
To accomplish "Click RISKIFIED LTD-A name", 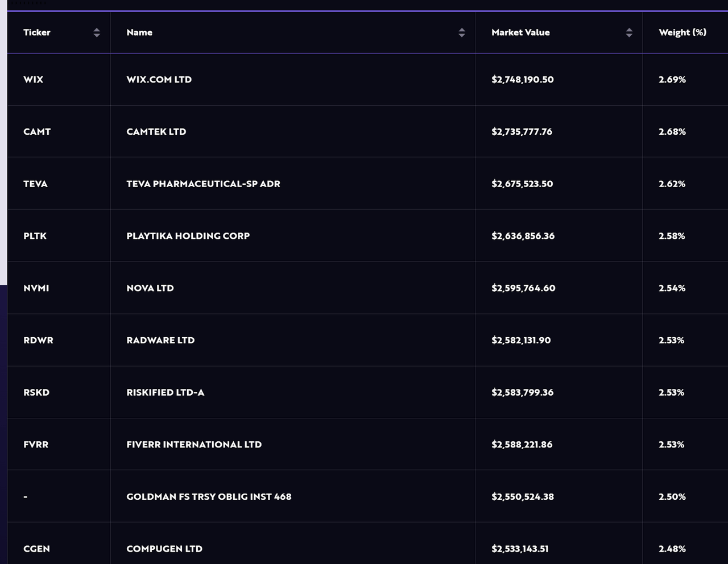I will 165,392.
